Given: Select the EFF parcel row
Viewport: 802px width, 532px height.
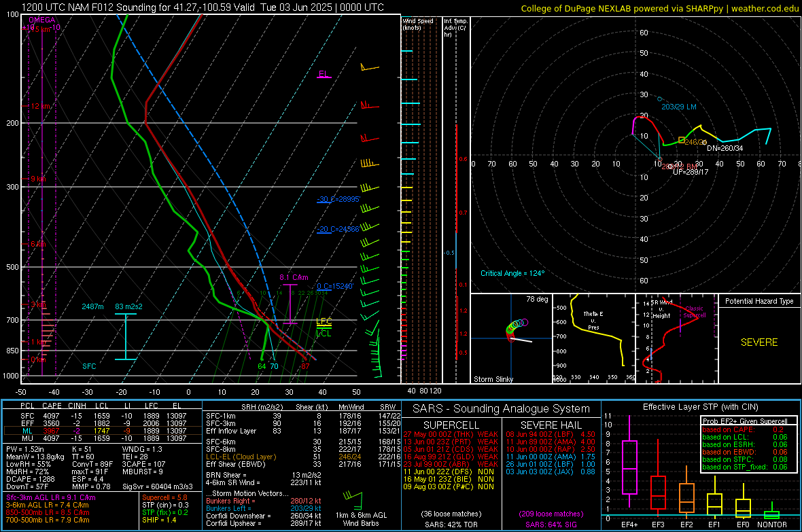Looking at the screenshot, I should (x=103, y=423).
